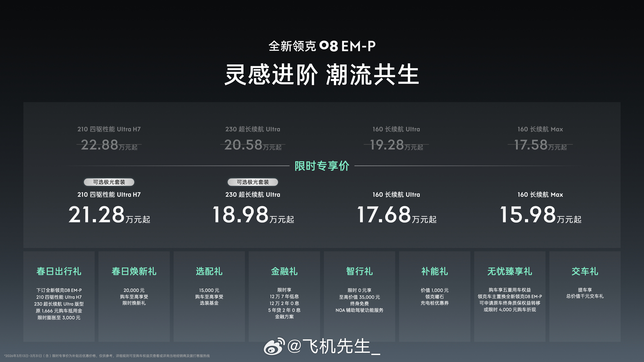
Task: Expand the 160 长续航 Ultra trim details
Action: [x=397, y=195]
